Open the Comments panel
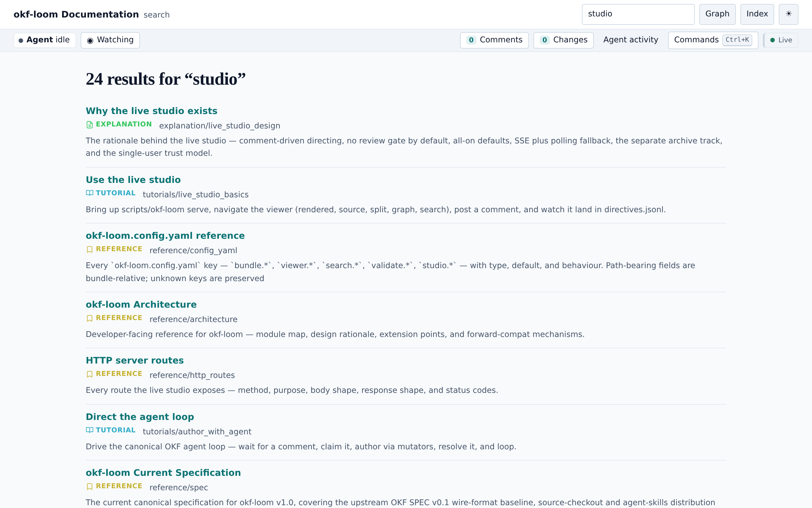Image resolution: width=812 pixels, height=508 pixels. (x=494, y=40)
